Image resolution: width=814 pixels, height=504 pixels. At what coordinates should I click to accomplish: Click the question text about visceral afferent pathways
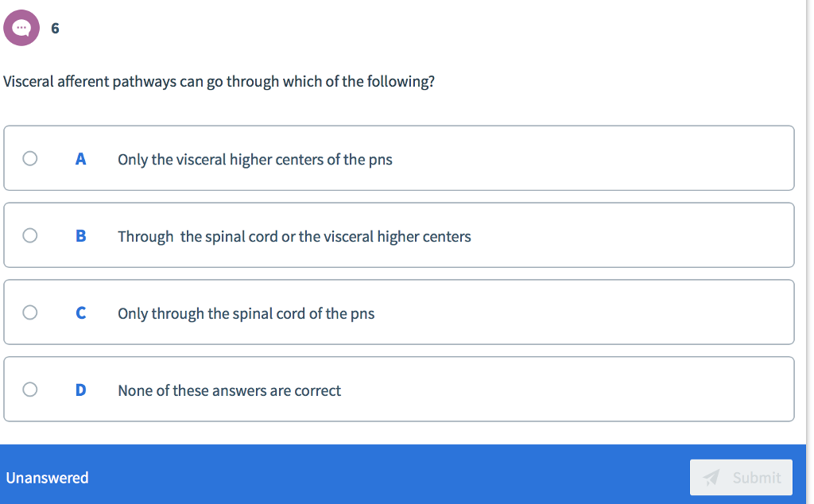coord(220,81)
